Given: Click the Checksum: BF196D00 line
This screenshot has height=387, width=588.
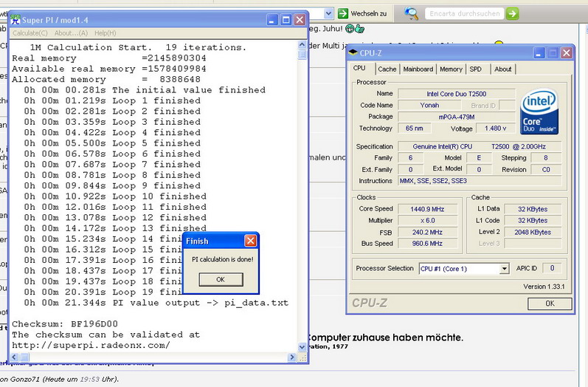Looking at the screenshot, I should (x=64, y=324).
